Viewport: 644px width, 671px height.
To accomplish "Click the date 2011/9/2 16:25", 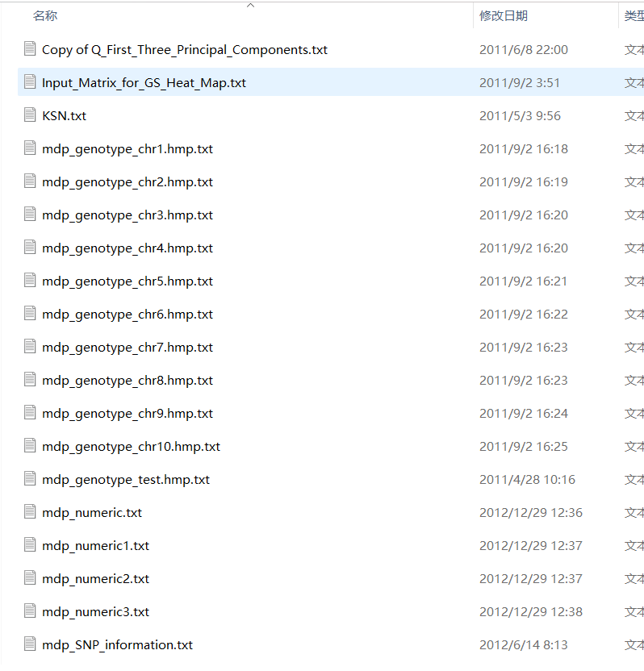I will click(x=524, y=446).
